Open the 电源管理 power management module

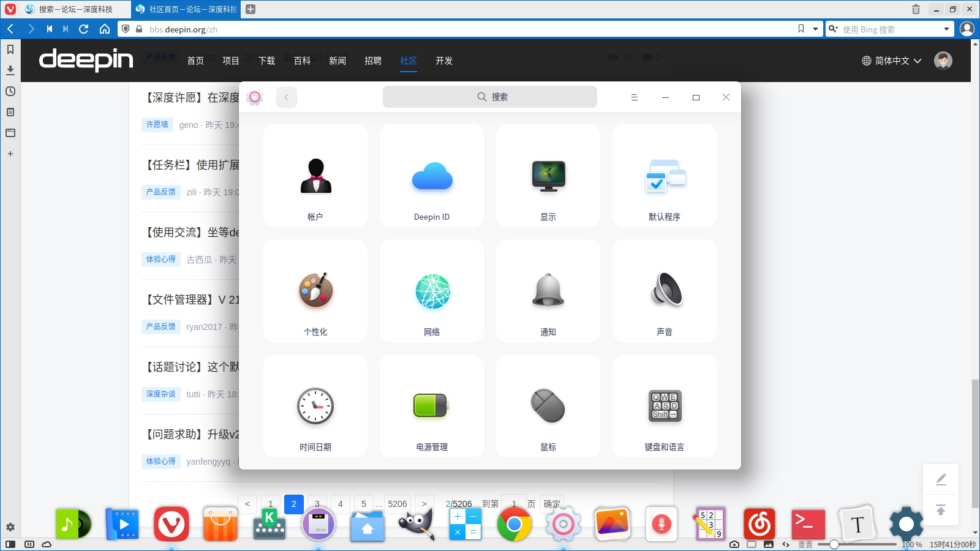point(432,406)
